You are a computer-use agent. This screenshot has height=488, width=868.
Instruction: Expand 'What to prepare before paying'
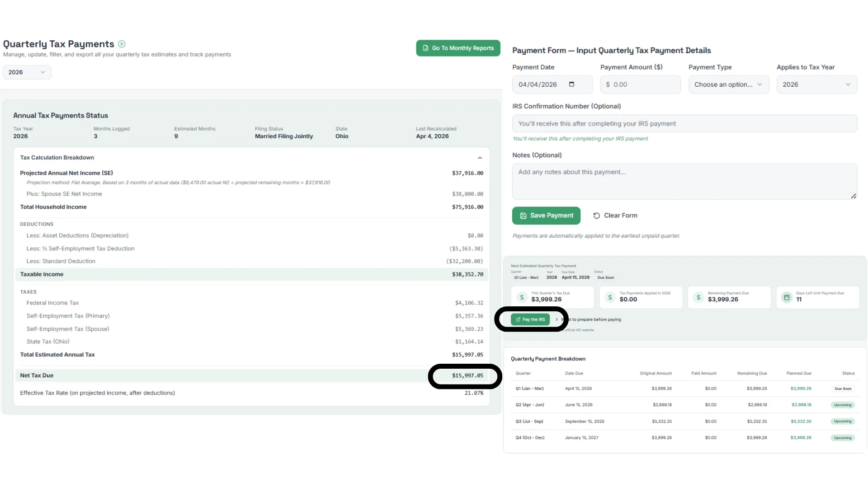click(x=589, y=319)
